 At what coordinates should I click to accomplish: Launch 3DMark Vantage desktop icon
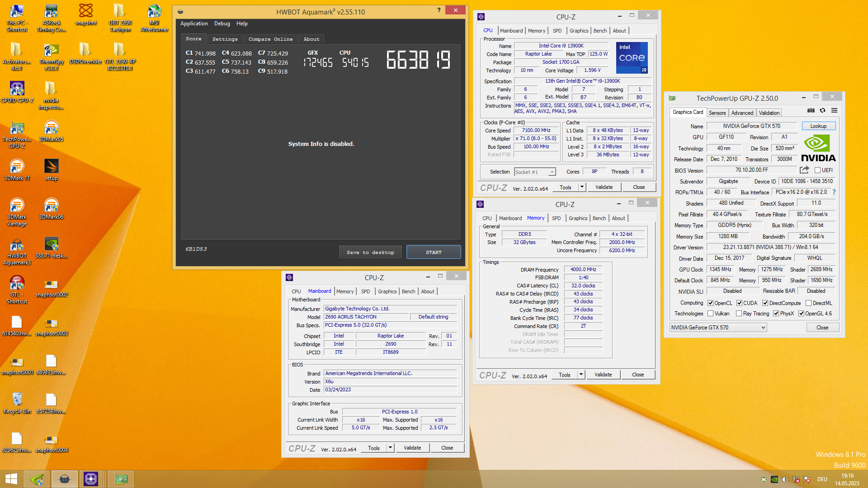coord(17,212)
